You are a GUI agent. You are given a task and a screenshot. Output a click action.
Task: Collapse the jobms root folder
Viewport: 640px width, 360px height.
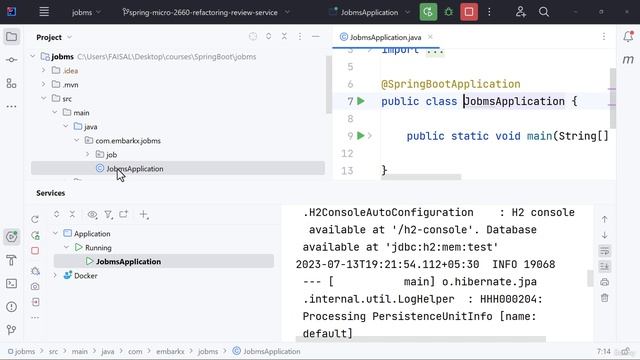click(33, 56)
